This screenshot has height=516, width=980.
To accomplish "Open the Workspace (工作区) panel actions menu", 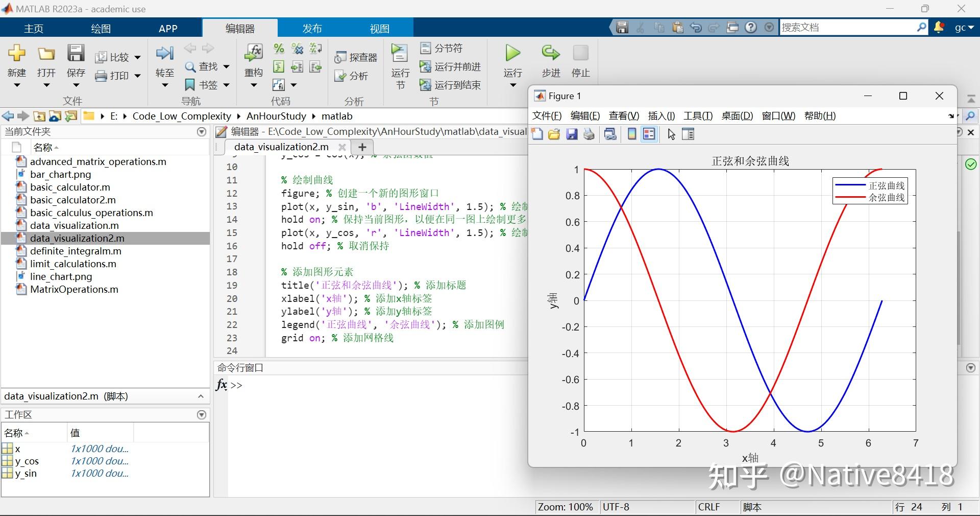I will coord(202,415).
